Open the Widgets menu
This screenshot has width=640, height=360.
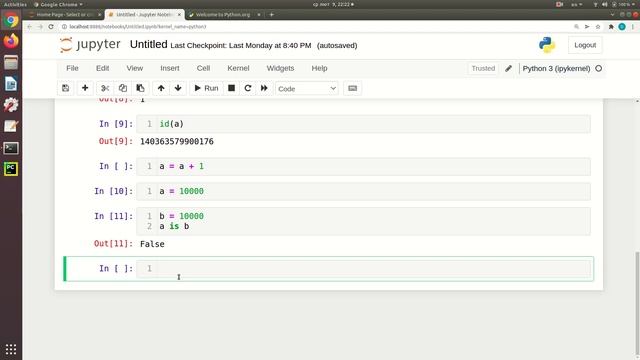pyautogui.click(x=280, y=68)
